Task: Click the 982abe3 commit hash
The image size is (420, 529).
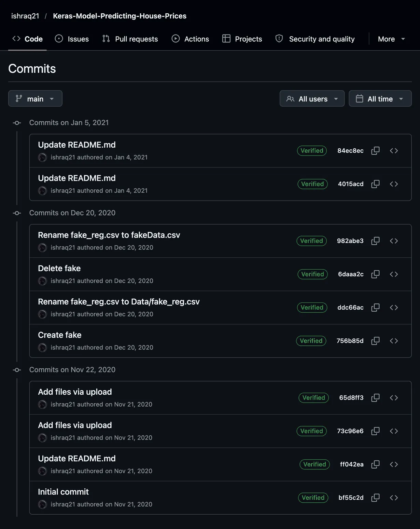Action: (x=350, y=241)
